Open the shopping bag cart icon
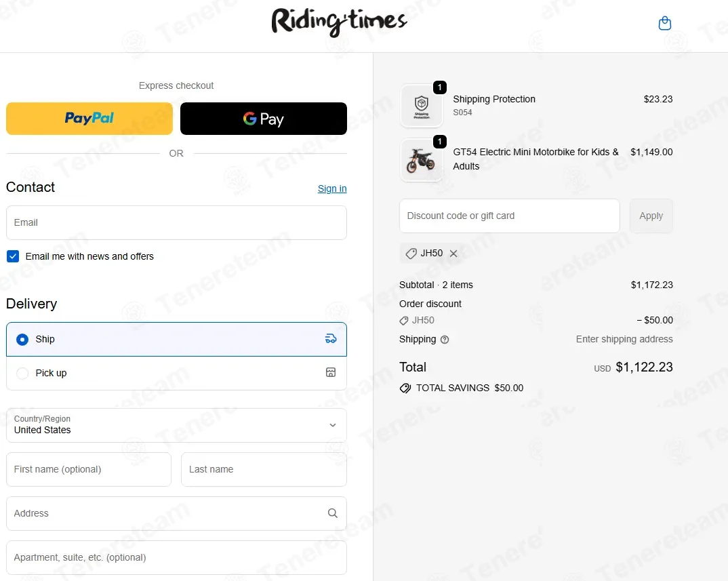The image size is (728, 581). pyautogui.click(x=664, y=24)
